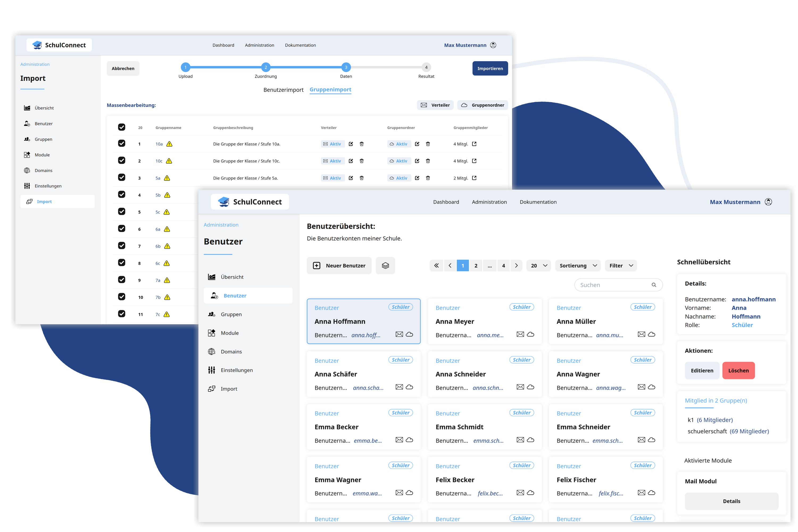Open the k1 (6 Mitglieder) group link
Viewport: 798px width, 532px height.
[710, 420]
